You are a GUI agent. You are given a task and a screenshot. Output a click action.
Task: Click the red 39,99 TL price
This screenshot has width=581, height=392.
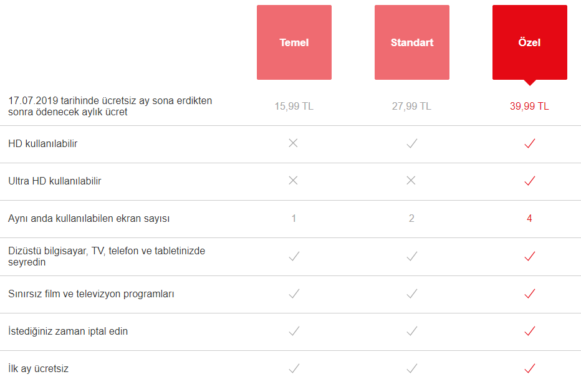point(529,106)
